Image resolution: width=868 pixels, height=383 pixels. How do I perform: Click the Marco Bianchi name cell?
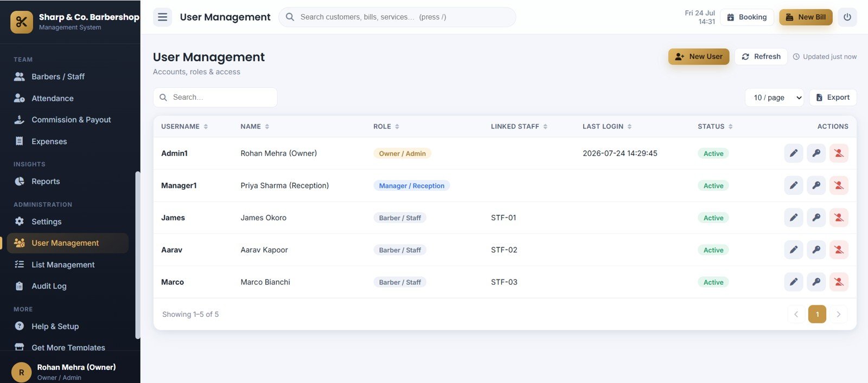[x=265, y=282]
